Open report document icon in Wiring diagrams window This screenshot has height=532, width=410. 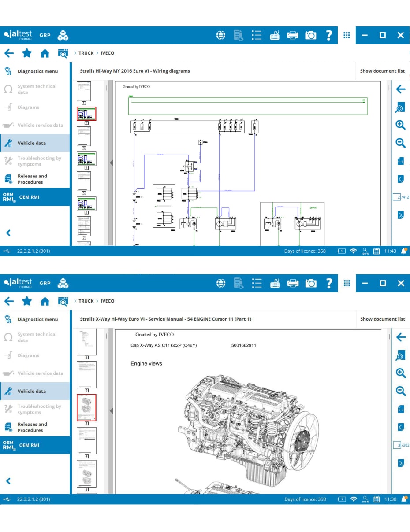(x=239, y=35)
